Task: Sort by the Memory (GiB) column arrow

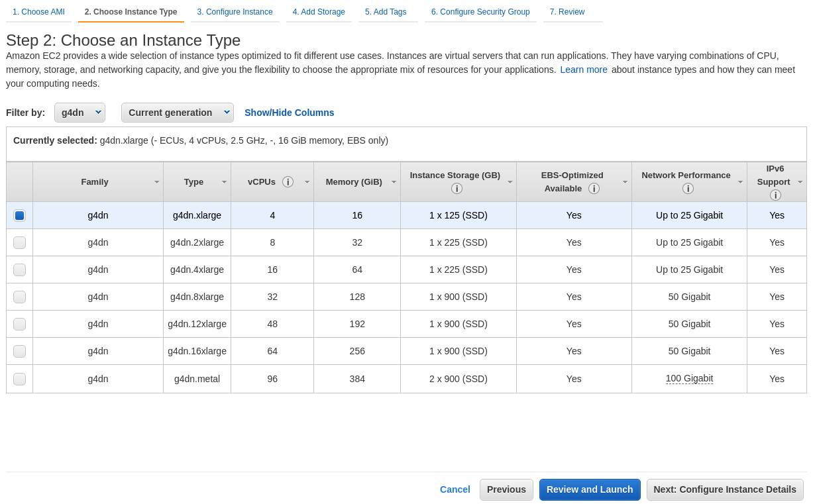Action: pos(394,181)
